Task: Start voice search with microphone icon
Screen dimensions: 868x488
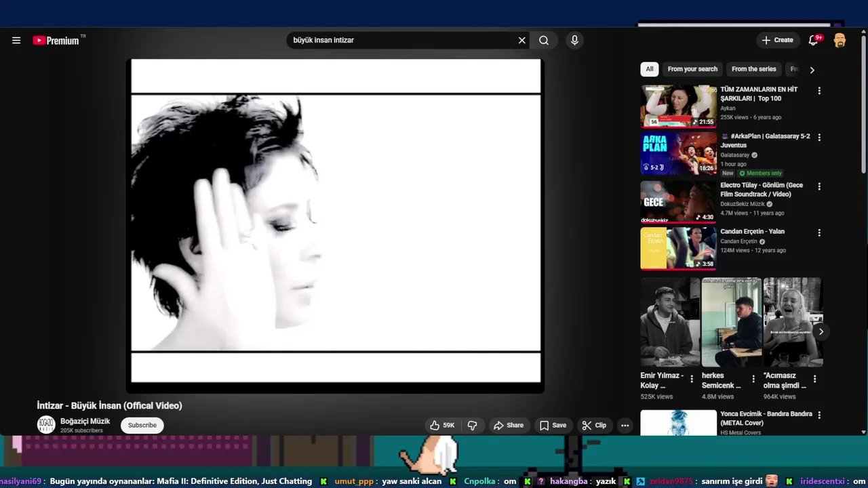Action: [x=574, y=41]
